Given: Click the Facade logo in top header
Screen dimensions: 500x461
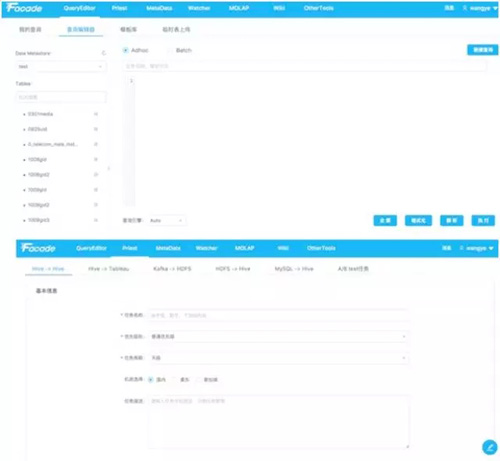Looking at the screenshot, I should (24, 8).
